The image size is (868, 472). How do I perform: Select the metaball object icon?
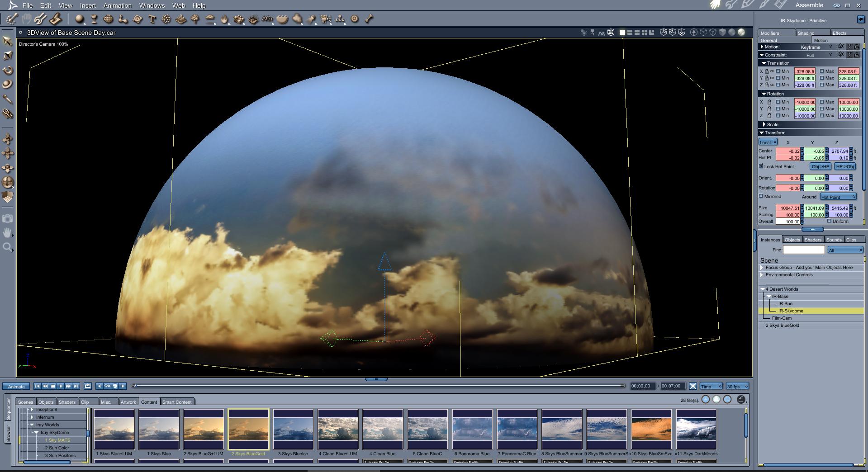[x=123, y=19]
